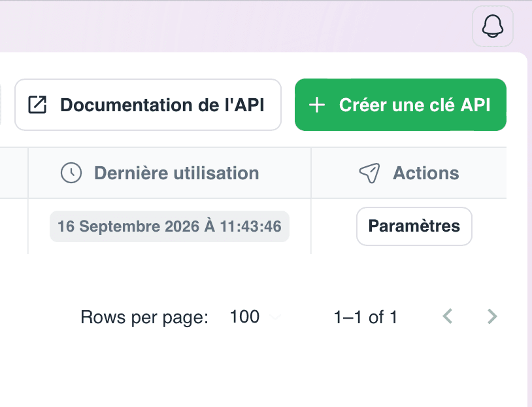Go to the previous page arrow
Viewport: 532px width, 407px height.
pos(448,316)
